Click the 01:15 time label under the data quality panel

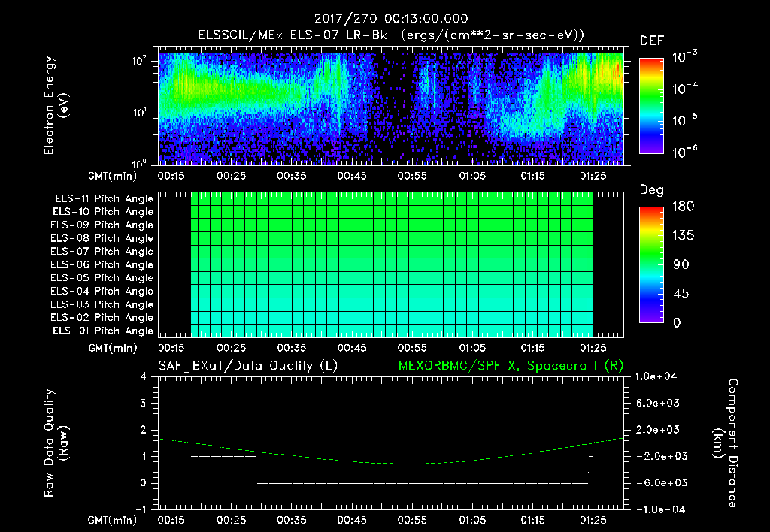[x=532, y=520]
